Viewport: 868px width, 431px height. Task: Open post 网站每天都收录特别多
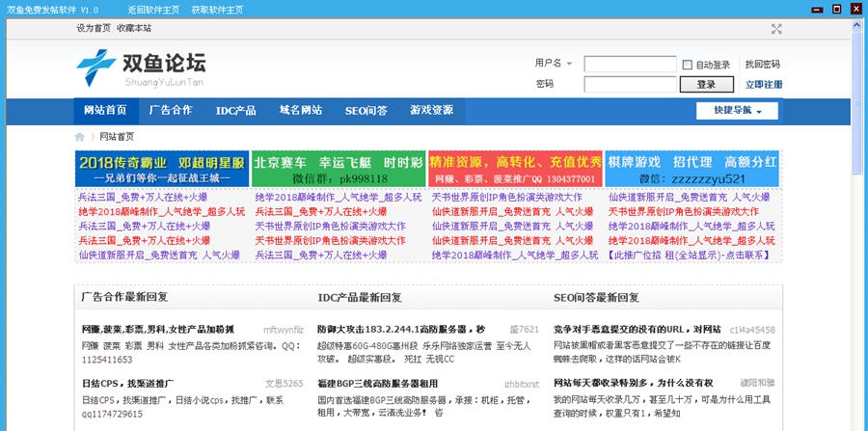634,384
